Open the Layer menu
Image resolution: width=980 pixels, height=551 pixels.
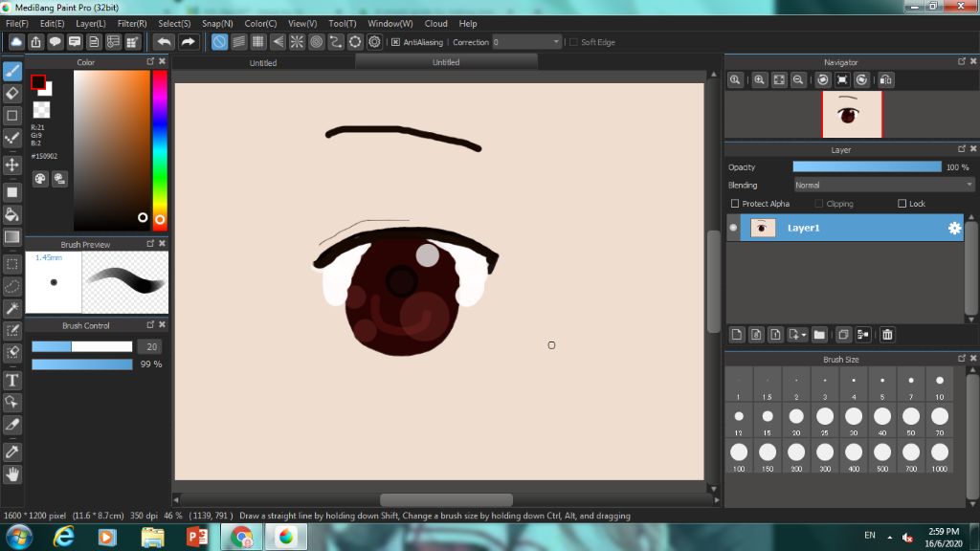(91, 23)
